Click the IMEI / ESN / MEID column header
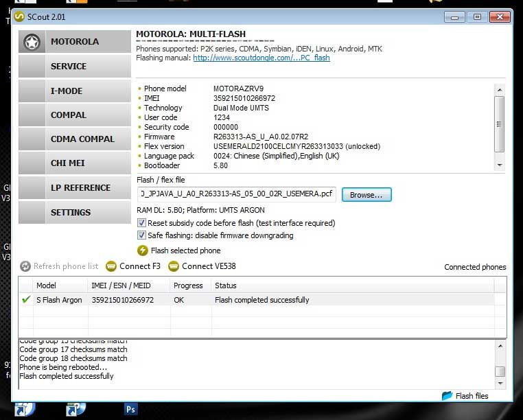Image resolution: width=523 pixels, height=420 pixels. [129, 285]
